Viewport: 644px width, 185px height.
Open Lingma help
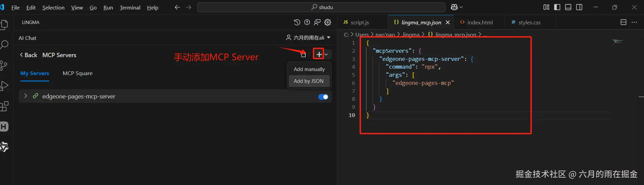tap(307, 22)
